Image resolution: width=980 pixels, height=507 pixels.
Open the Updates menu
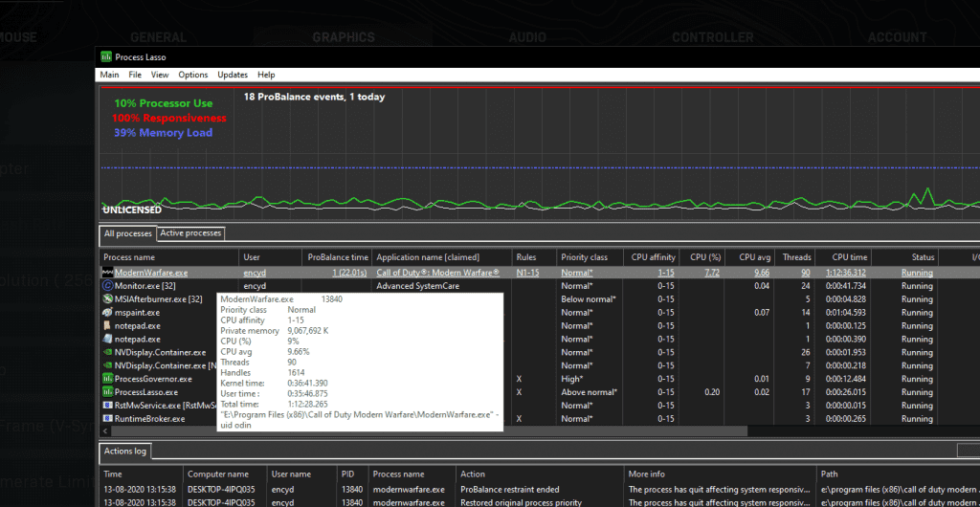(x=233, y=75)
